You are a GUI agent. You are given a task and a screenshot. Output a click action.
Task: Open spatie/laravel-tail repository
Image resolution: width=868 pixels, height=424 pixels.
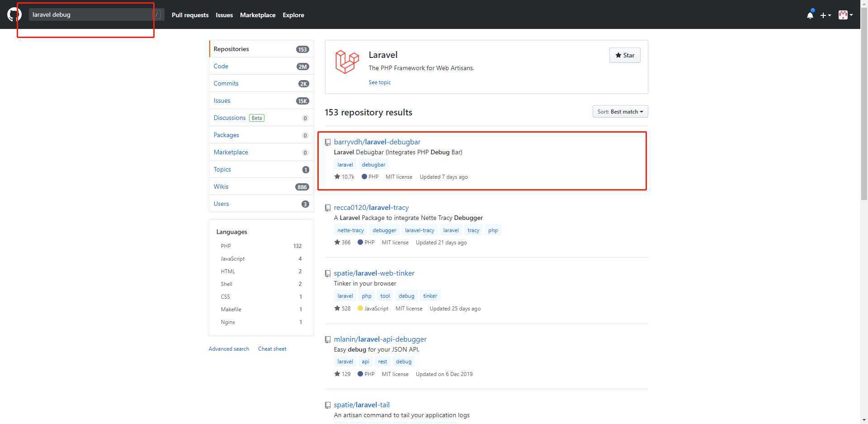point(362,405)
